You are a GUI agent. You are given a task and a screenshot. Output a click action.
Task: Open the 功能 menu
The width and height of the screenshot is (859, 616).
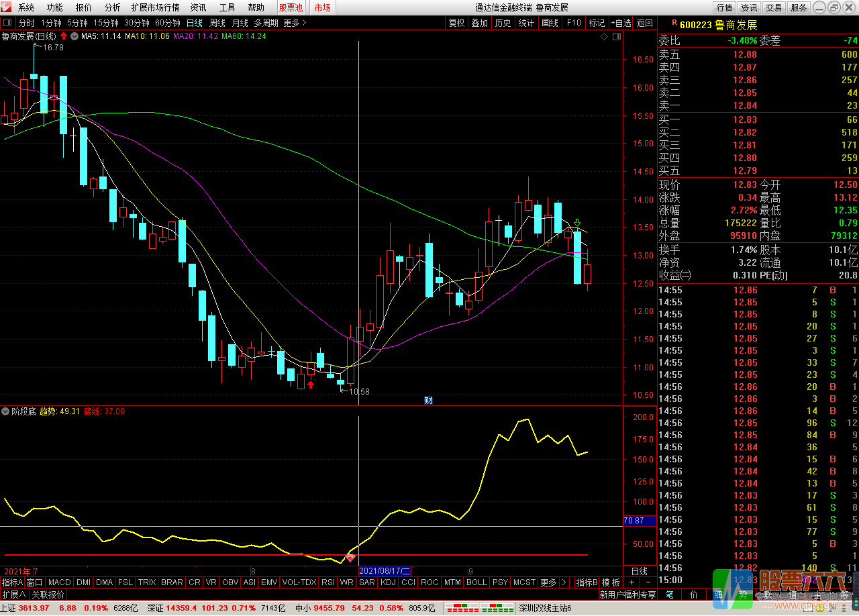click(x=55, y=7)
